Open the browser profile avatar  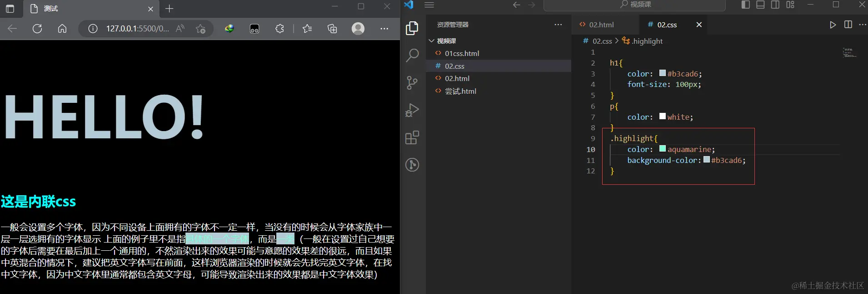pyautogui.click(x=358, y=29)
